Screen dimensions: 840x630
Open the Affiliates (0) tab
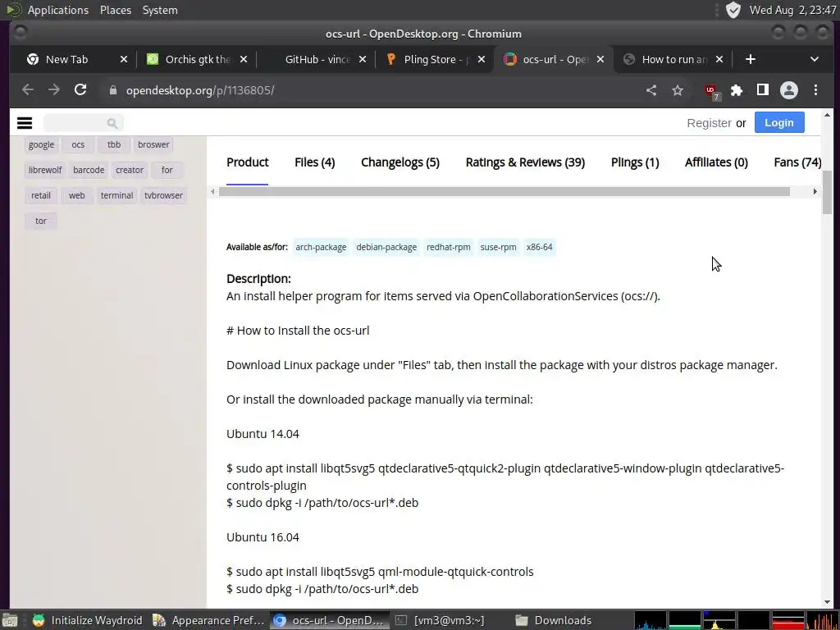pos(716,162)
